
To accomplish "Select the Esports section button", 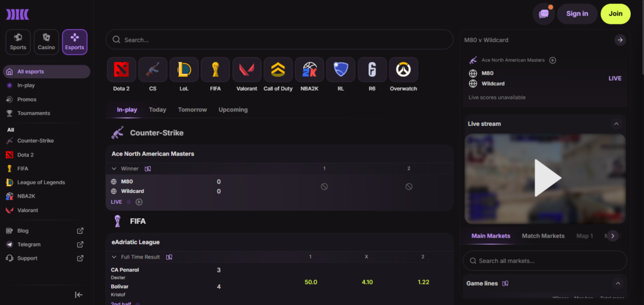I will pos(75,42).
